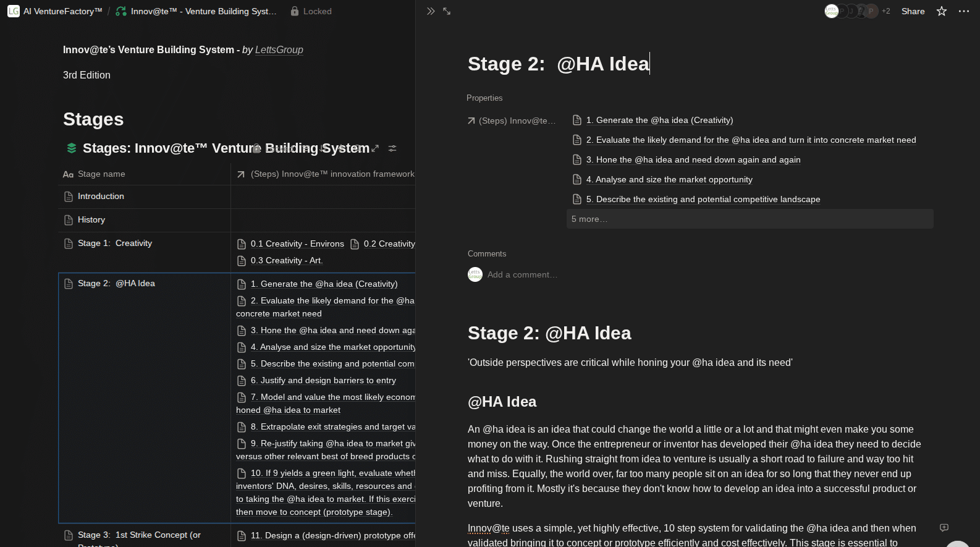Image resolution: width=980 pixels, height=547 pixels.
Task: Click the LettsGroup avatar in the top bar
Action: tap(832, 11)
